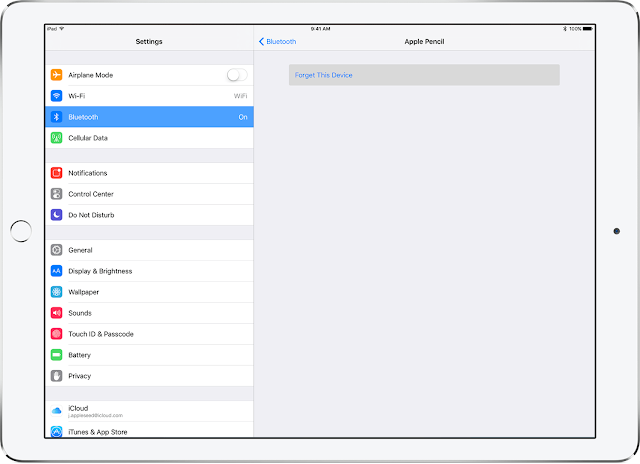Tap the back chevron next to Bluetooth
The height and width of the screenshot is (464, 640).
[x=262, y=42]
